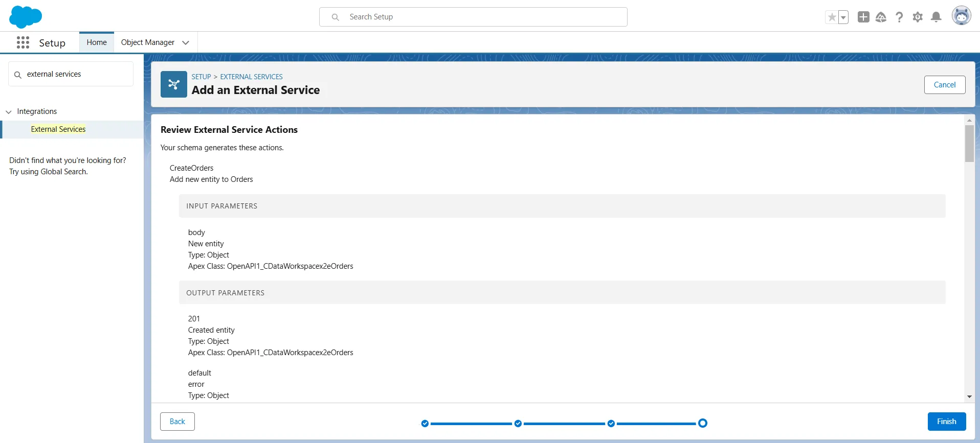Open the Global Actions plus icon
This screenshot has width=980, height=443.
[863, 17]
